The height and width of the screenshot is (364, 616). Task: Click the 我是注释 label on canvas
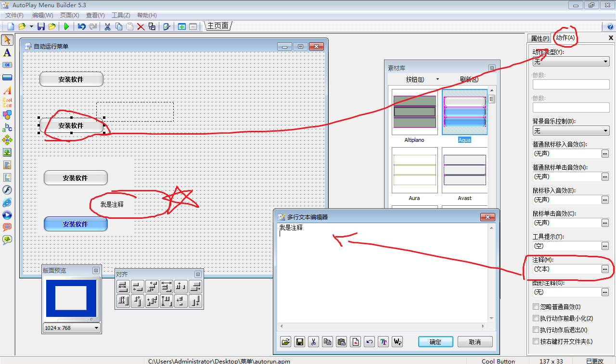click(x=112, y=204)
